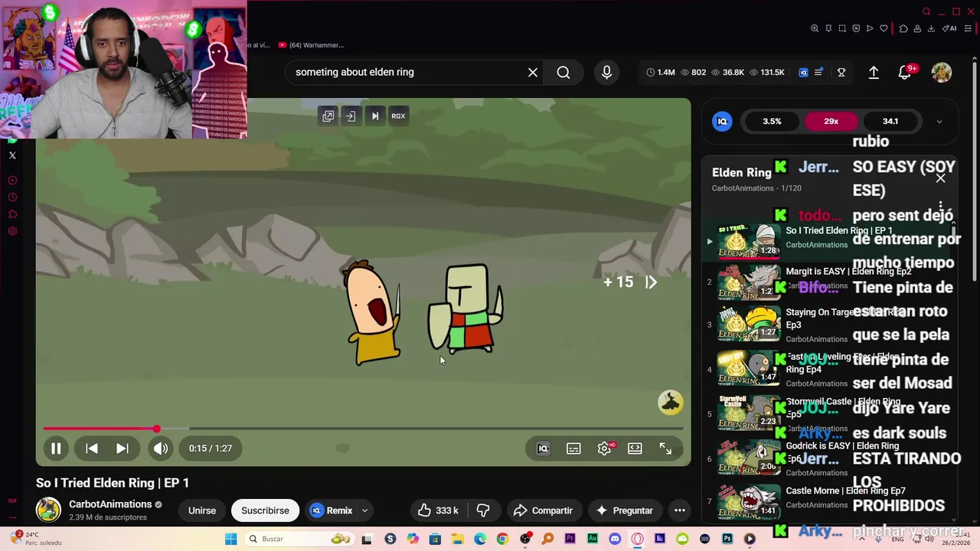Click the skip-next icon atop video overlay

pyautogui.click(x=375, y=116)
